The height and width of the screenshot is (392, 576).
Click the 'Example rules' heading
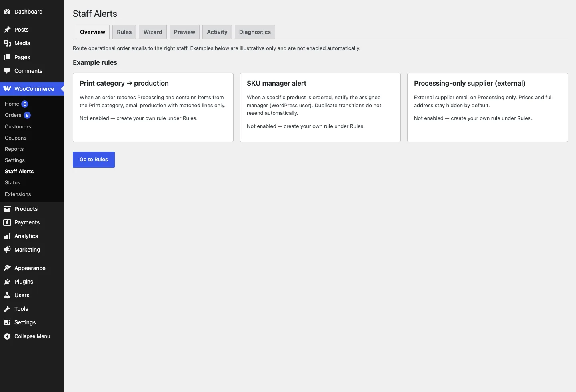click(95, 62)
